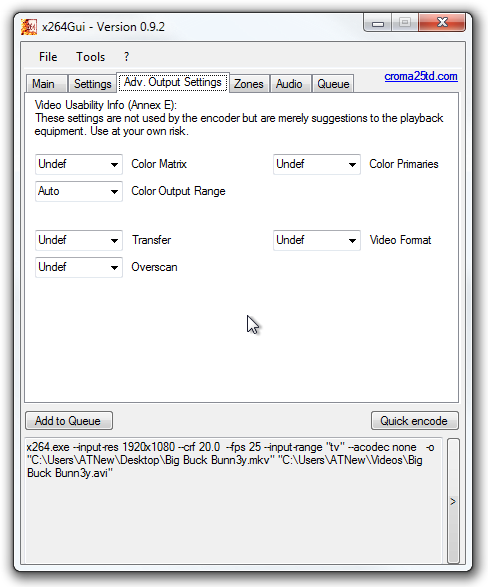Go to the Audio tab

[x=289, y=83]
